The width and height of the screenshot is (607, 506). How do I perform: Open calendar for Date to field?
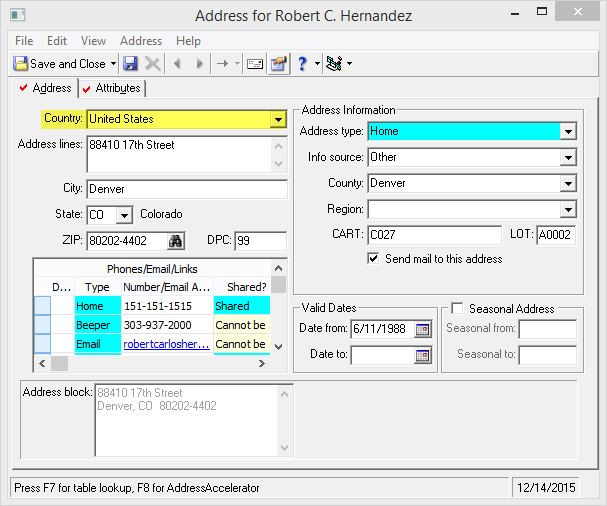click(x=423, y=355)
